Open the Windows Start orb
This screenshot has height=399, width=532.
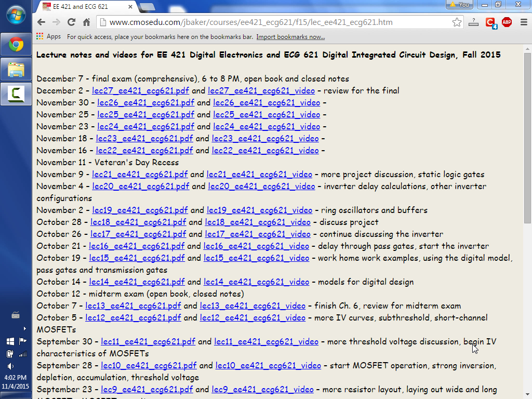click(16, 15)
